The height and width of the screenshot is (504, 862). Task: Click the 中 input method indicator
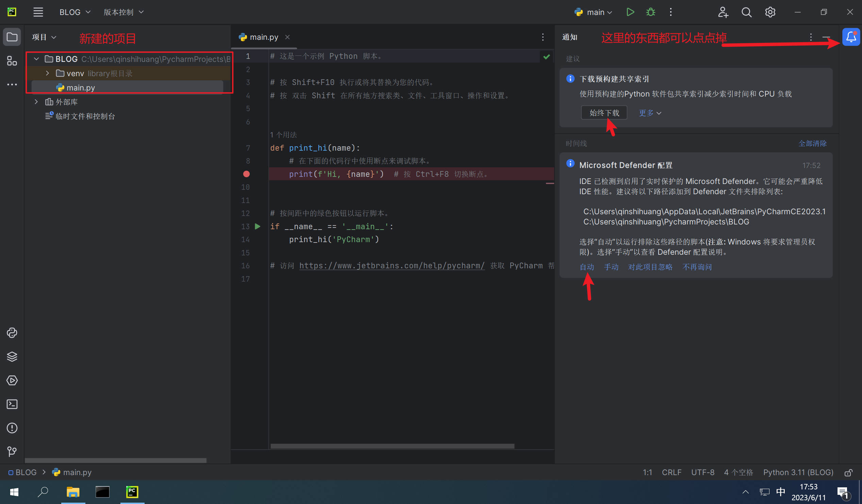pyautogui.click(x=781, y=492)
